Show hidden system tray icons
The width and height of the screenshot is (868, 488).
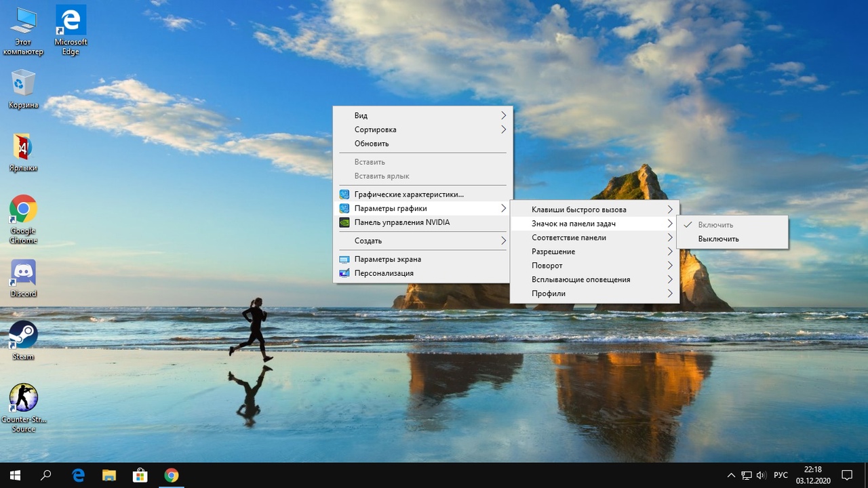click(x=731, y=475)
